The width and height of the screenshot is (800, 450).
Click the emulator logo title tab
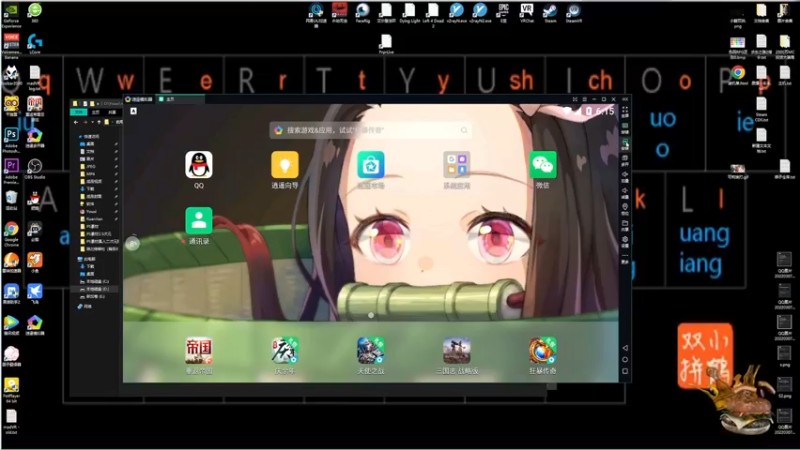[139, 99]
